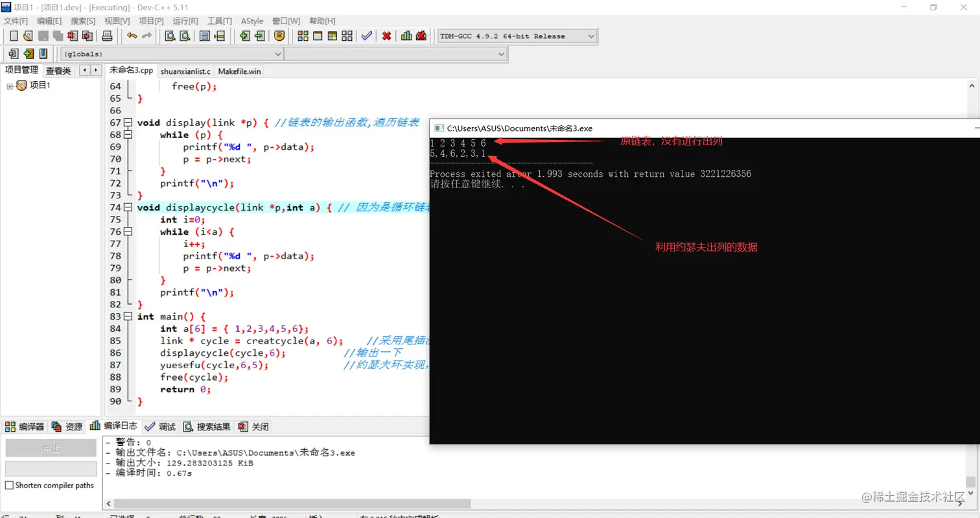Click the Save file toolbar icon

43,36
